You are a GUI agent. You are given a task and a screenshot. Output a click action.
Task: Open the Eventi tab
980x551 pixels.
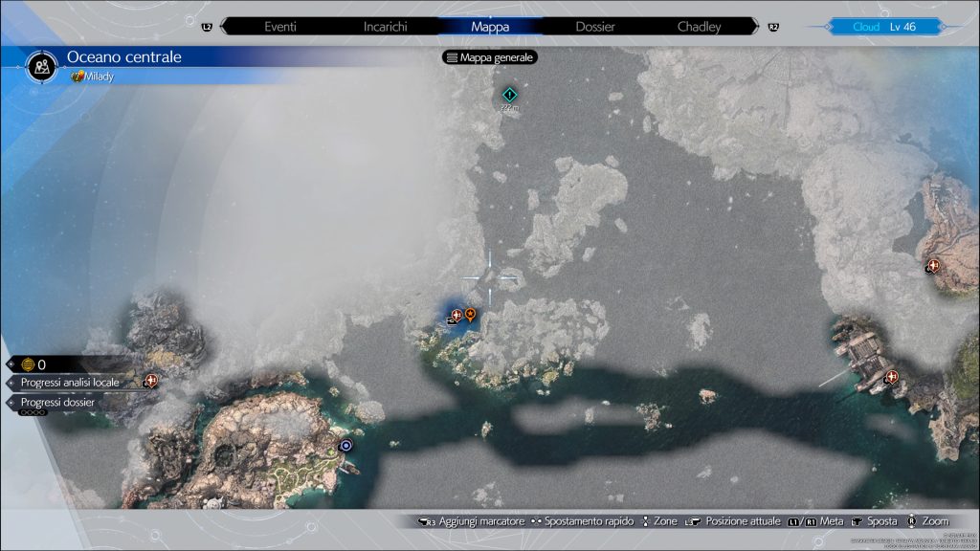pos(280,27)
